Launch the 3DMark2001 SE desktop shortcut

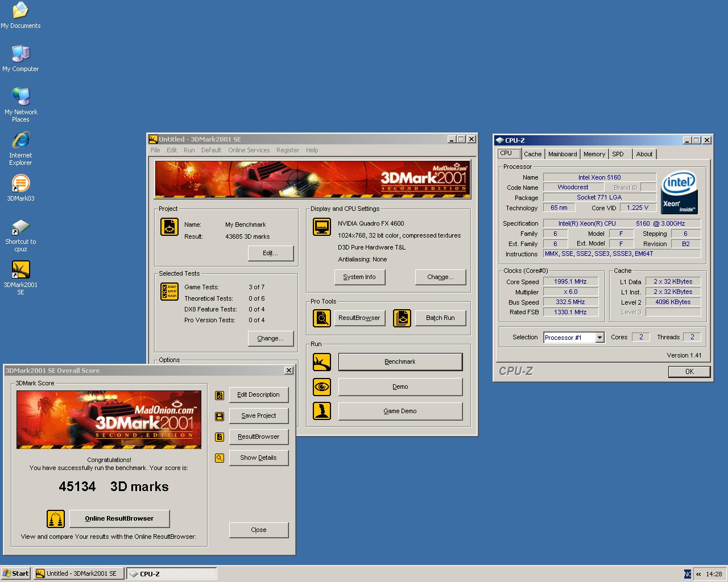pyautogui.click(x=20, y=278)
